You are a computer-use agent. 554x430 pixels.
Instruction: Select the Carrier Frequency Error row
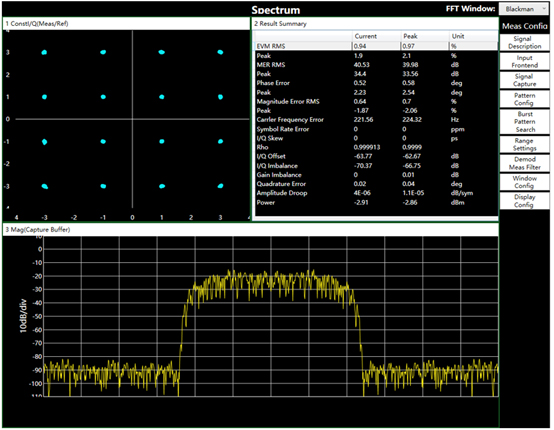tap(376, 120)
